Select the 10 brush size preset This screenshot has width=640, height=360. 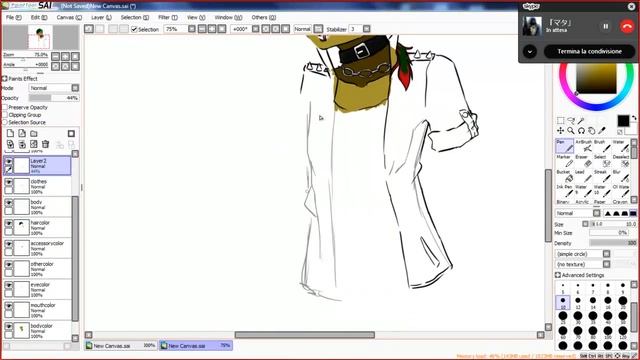[x=563, y=302]
